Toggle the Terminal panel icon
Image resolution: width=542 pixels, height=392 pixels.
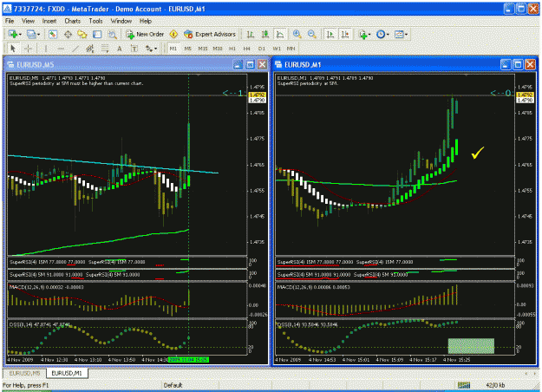click(x=97, y=34)
